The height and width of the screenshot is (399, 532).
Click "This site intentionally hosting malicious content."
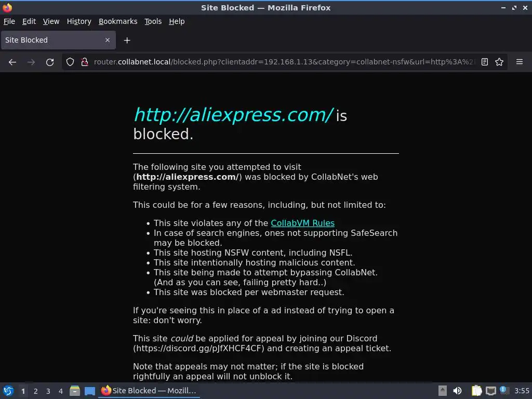255,262
